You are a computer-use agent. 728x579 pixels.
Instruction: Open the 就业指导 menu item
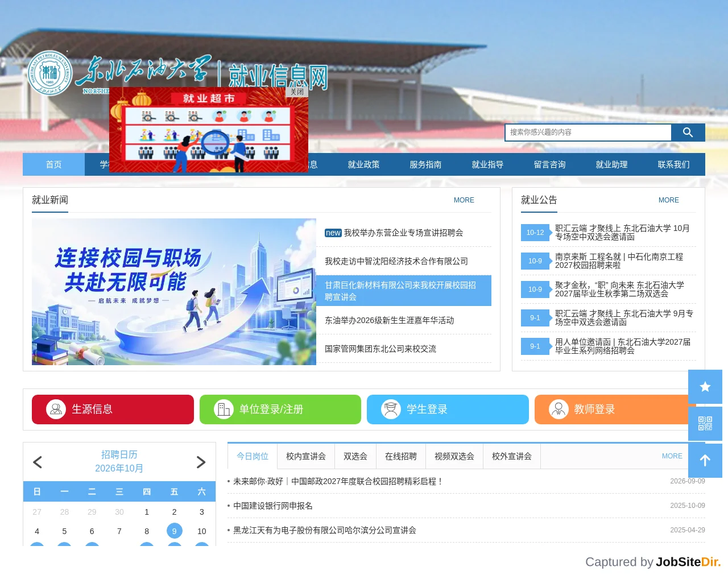click(x=487, y=164)
